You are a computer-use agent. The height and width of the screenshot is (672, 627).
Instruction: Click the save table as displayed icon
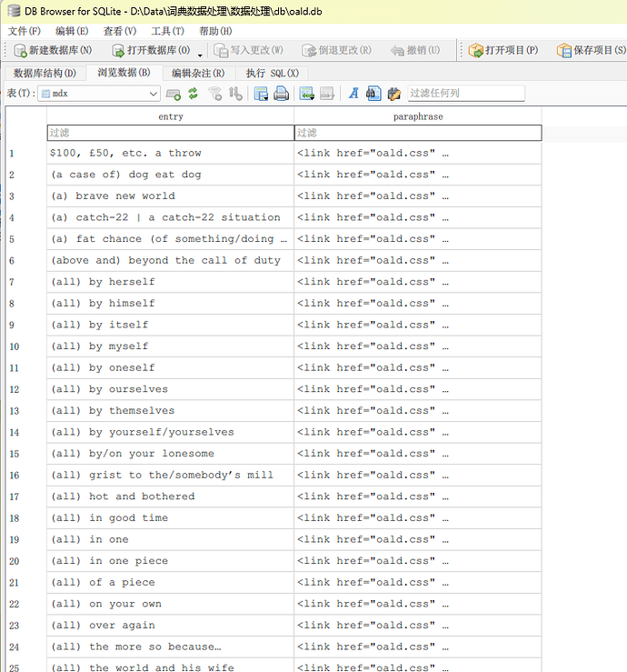[261, 94]
